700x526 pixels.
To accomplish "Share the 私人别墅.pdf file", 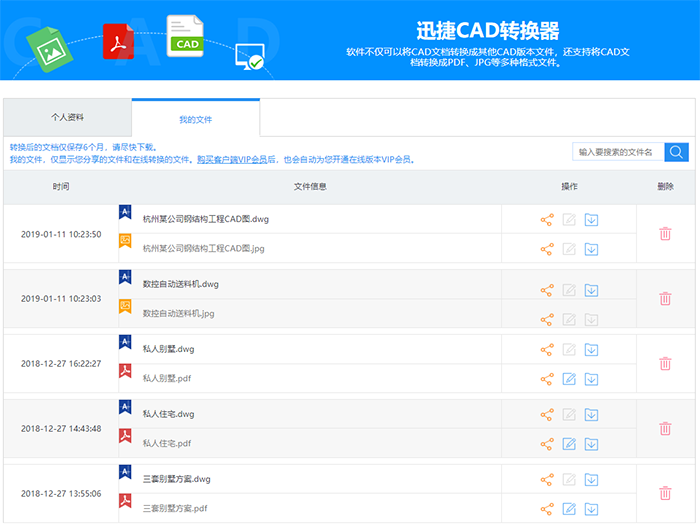I will click(x=547, y=379).
